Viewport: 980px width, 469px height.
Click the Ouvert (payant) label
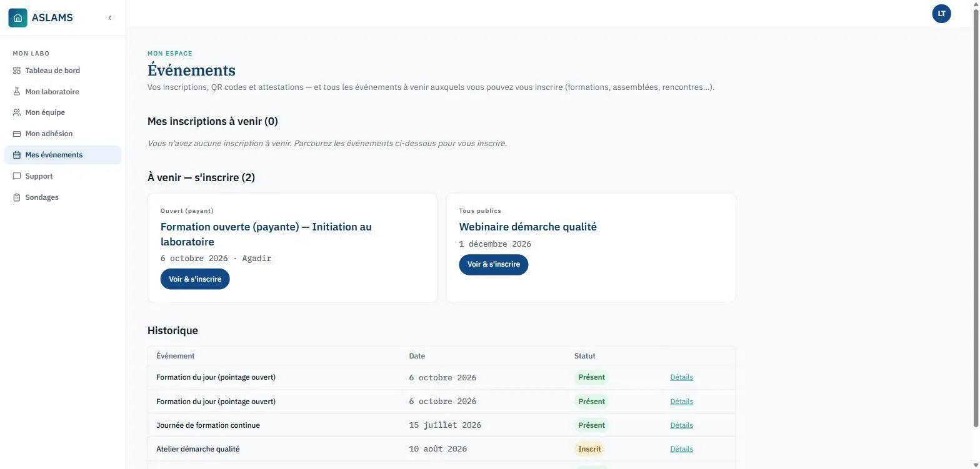pos(187,211)
